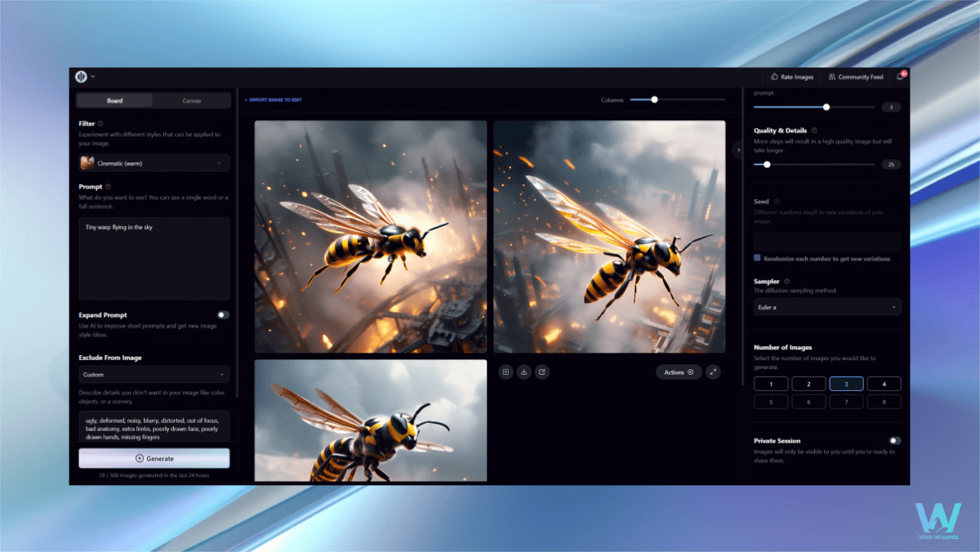Click the exclude details text area
Screen dimensions: 980x552
click(x=154, y=428)
